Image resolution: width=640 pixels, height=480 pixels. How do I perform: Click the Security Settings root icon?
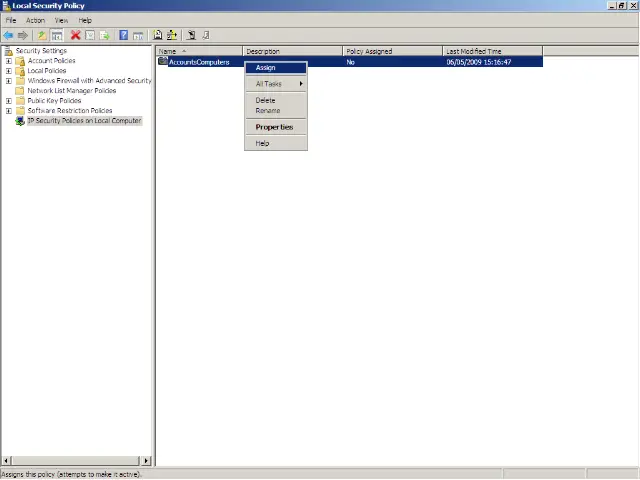(x=9, y=51)
